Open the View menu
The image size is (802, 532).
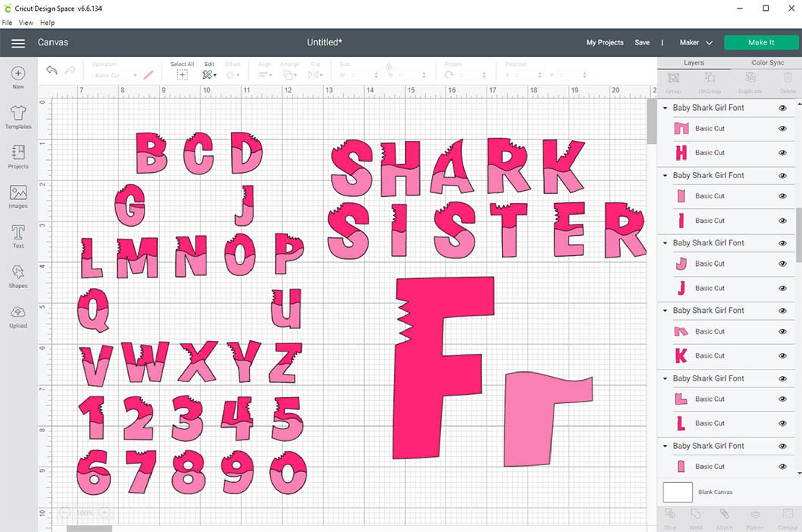[26, 23]
